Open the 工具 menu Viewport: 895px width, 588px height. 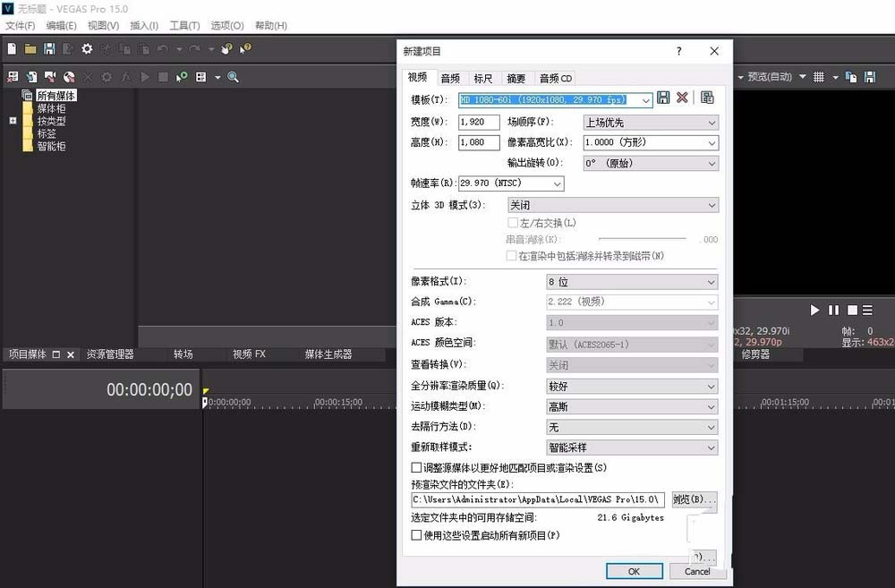point(183,25)
